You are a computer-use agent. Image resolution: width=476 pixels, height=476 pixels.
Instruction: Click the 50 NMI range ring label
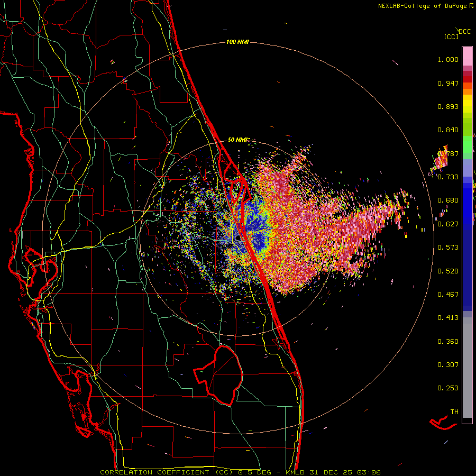point(238,140)
